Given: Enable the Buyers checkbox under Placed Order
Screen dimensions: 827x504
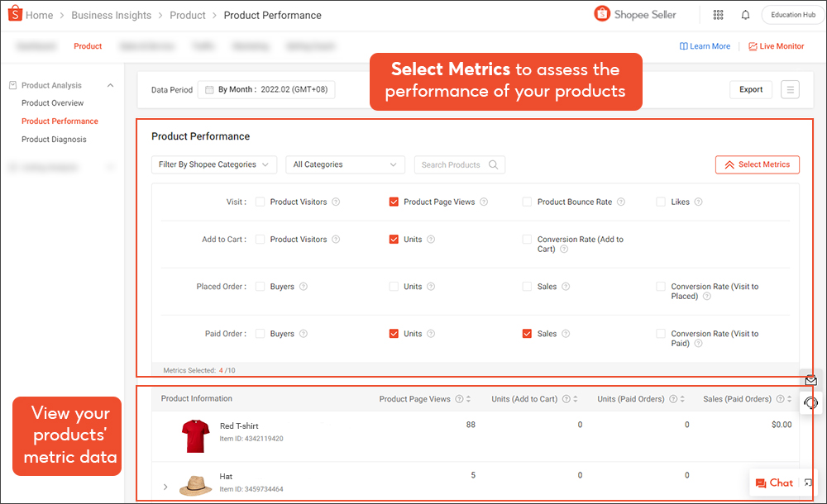Looking at the screenshot, I should tap(261, 286).
